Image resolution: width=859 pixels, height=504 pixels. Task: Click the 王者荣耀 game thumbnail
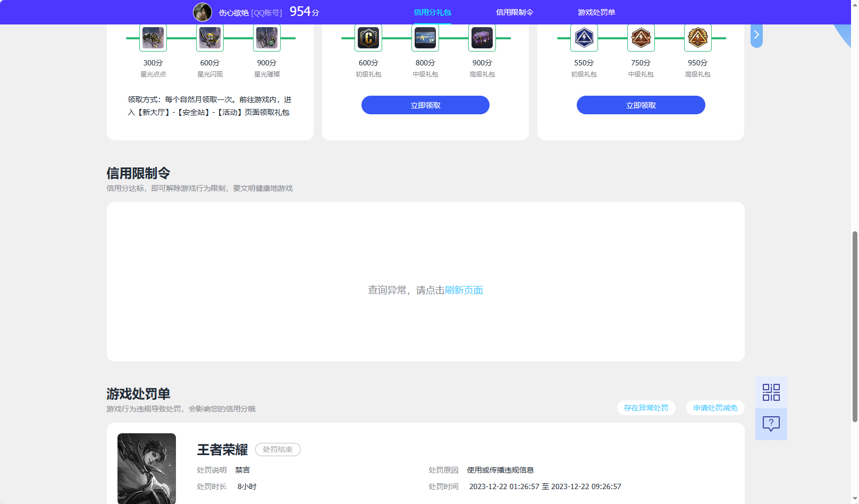pos(146,468)
